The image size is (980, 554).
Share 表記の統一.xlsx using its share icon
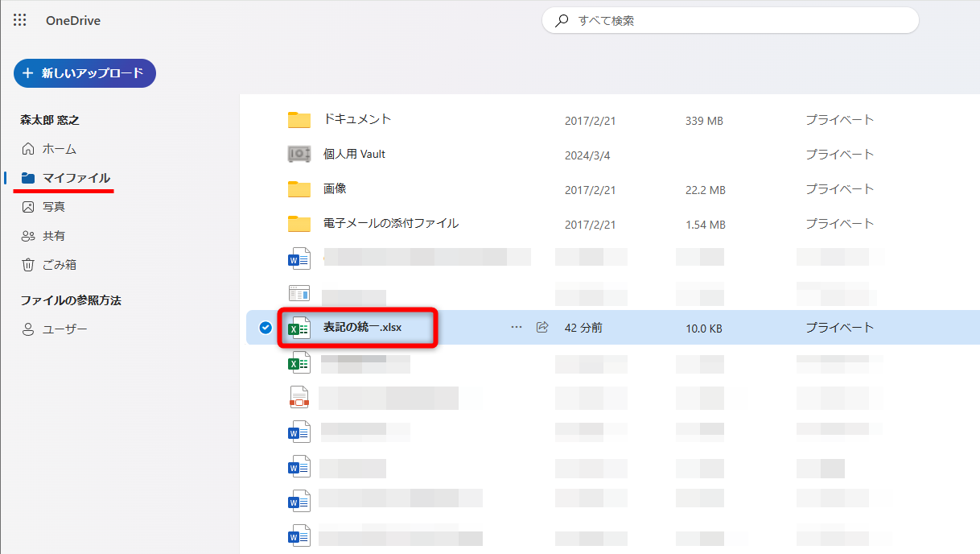click(x=541, y=327)
